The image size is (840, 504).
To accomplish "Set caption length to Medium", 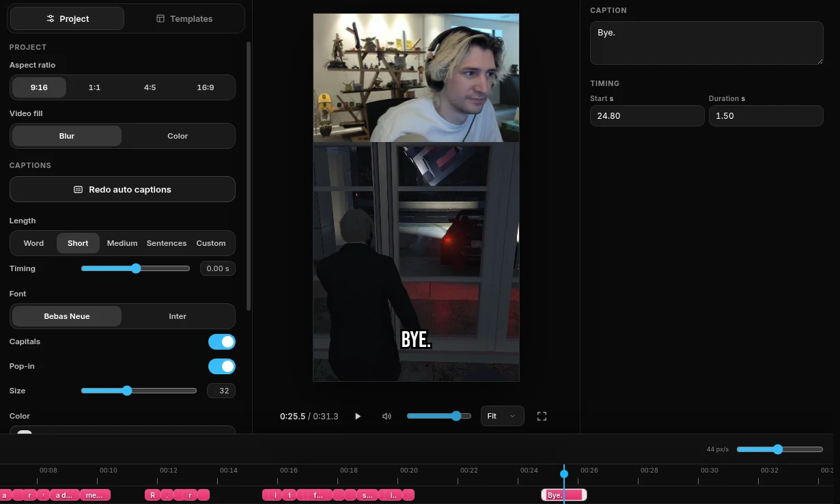I will coord(122,243).
